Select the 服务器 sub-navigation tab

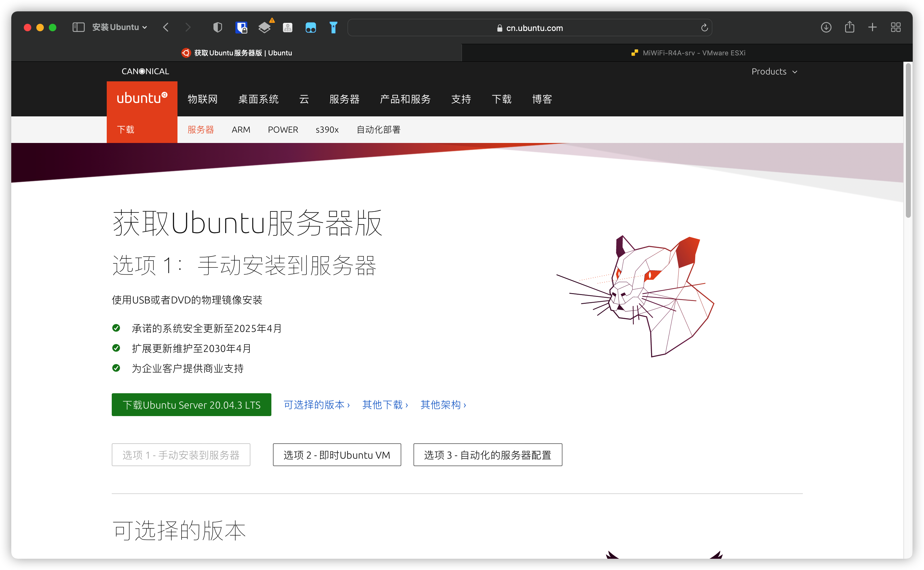[201, 130]
